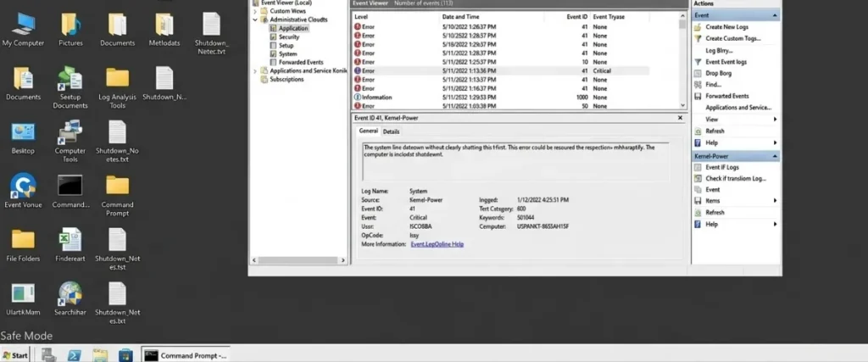Screen dimensions: 868x362
Task: Open the UlartkMam desktop icon
Action: click(23, 299)
